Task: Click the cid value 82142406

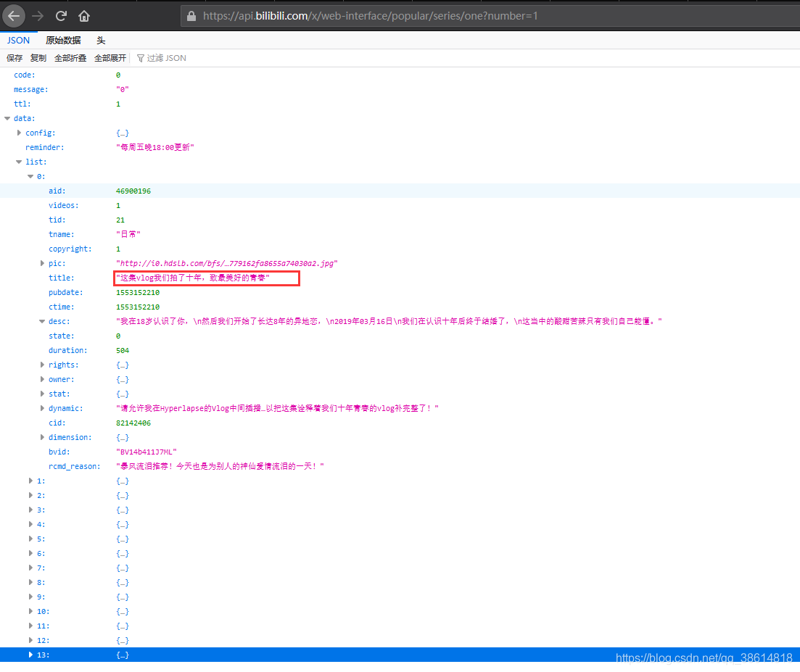Action: coord(133,423)
